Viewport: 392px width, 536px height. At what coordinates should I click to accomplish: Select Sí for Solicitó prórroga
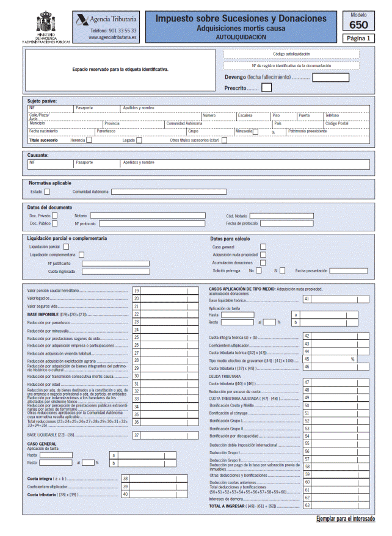[x=282, y=270]
